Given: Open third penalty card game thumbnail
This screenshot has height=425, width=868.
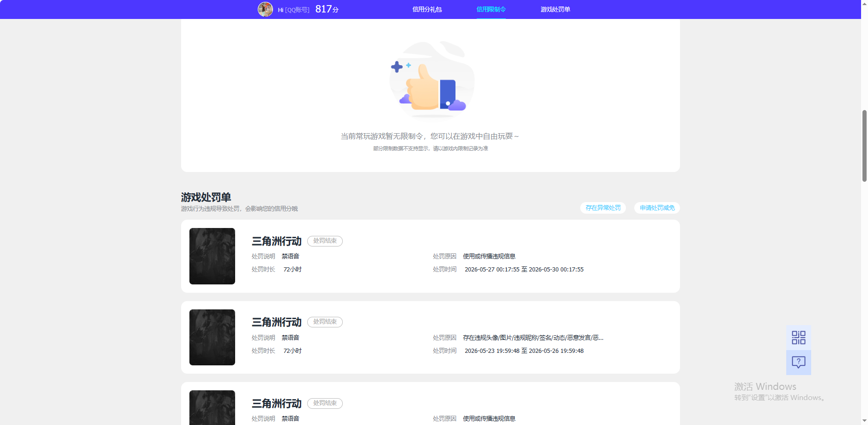Looking at the screenshot, I should 212,407.
